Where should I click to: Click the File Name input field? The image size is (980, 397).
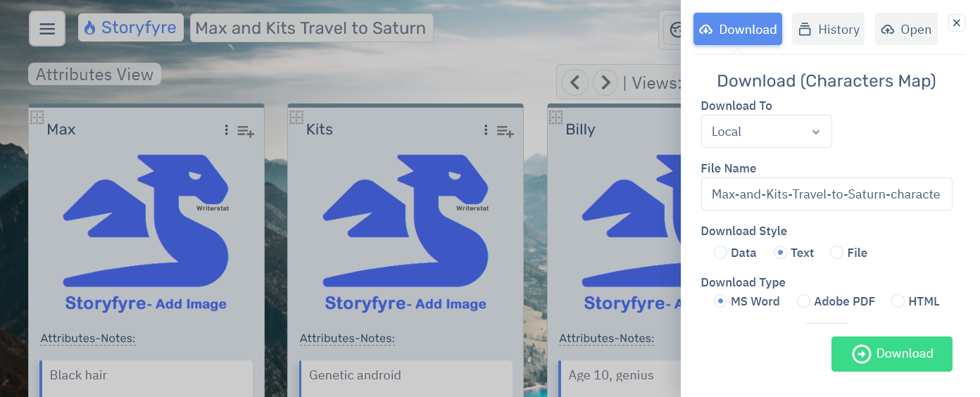[826, 194]
